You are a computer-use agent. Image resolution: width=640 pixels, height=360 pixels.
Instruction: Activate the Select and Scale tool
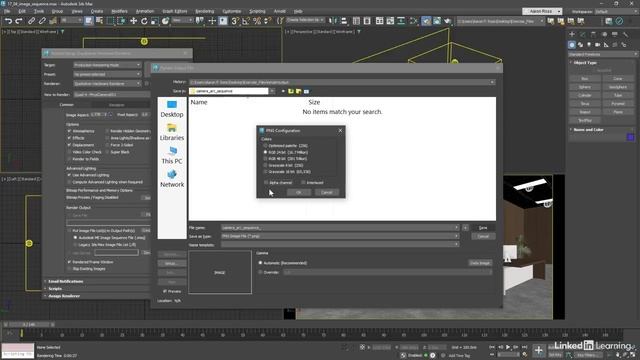155,21
